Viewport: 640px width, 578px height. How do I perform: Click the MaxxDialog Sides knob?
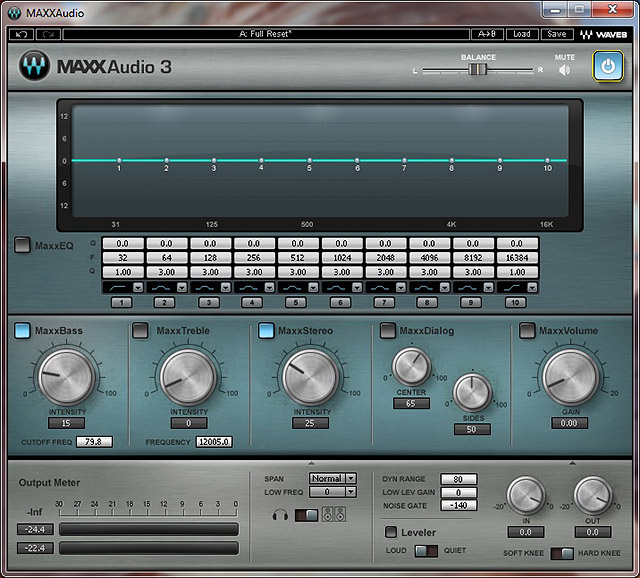pyautogui.click(x=472, y=392)
